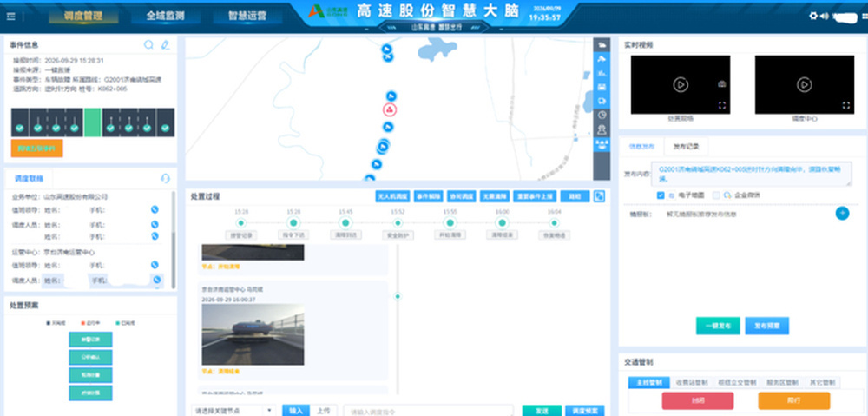The width and height of the screenshot is (868, 416).
Task: Select the 服务区管制 traffic control tab
Action: point(782,383)
